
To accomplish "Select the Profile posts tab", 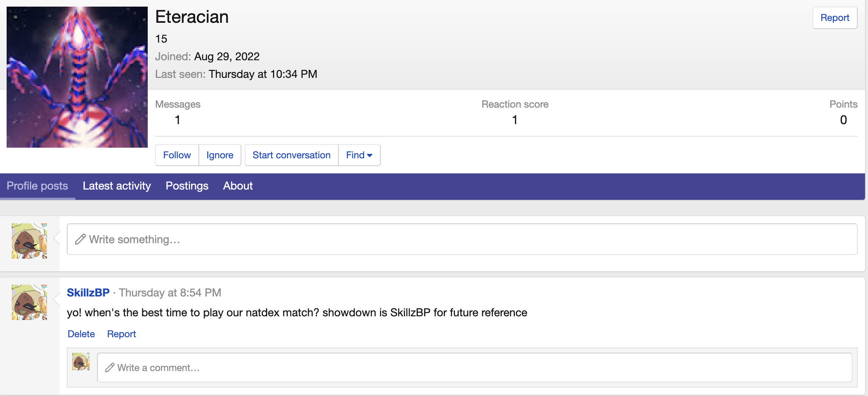I will click(x=37, y=186).
